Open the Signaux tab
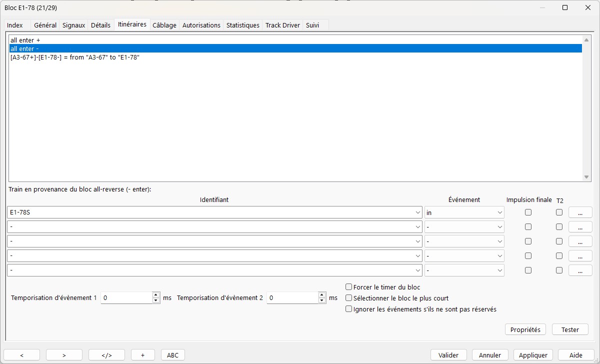The image size is (600, 364). (x=73, y=25)
